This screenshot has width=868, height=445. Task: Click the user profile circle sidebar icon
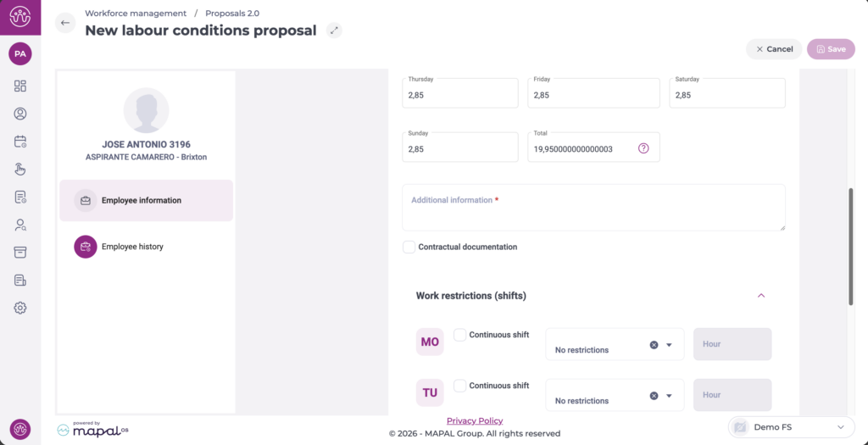coord(20,114)
